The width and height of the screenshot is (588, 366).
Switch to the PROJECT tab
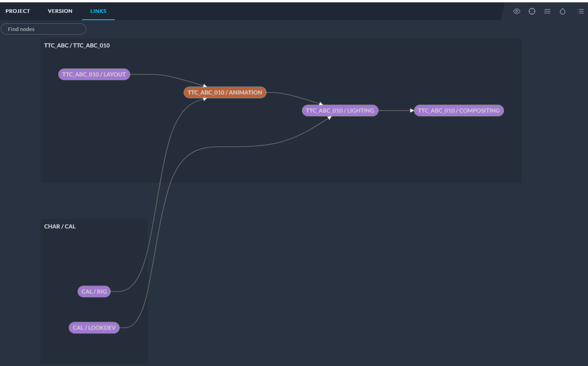[x=18, y=11]
